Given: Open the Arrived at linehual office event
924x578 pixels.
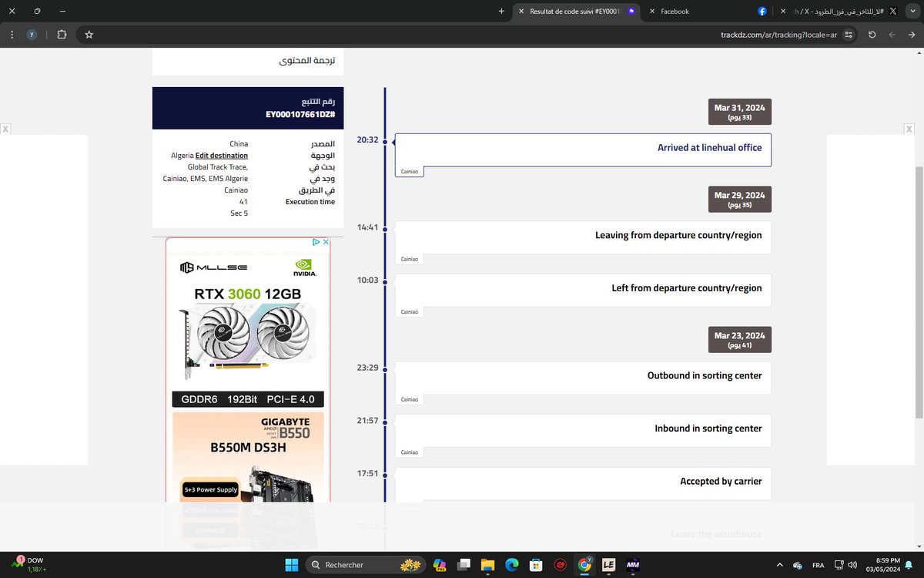Looking at the screenshot, I should pos(583,150).
